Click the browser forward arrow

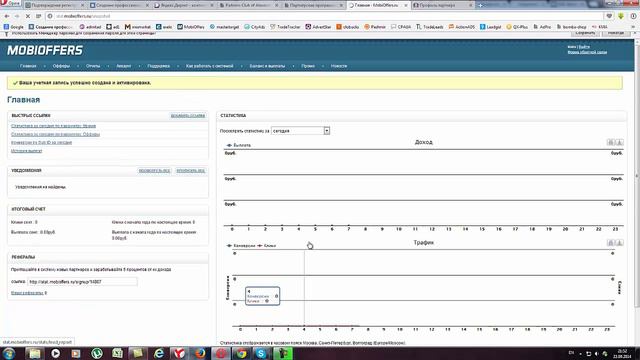click(17, 16)
